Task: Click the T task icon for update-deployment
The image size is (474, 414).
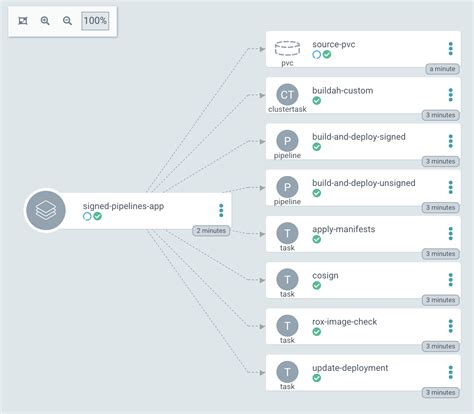Action: tap(287, 372)
